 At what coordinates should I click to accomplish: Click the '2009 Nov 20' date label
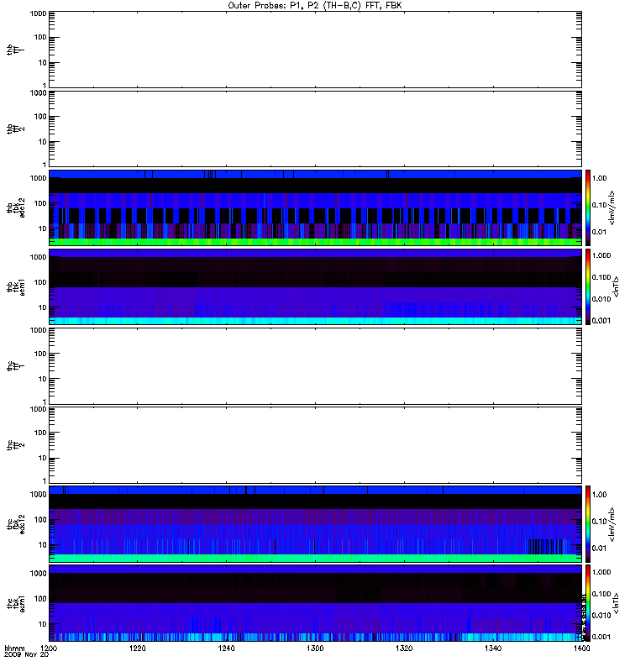[x=27, y=655]
